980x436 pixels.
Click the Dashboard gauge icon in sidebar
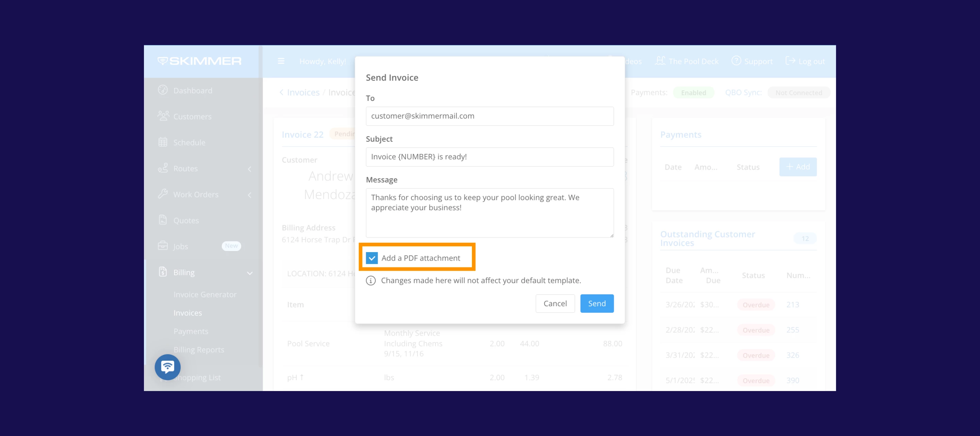point(162,90)
